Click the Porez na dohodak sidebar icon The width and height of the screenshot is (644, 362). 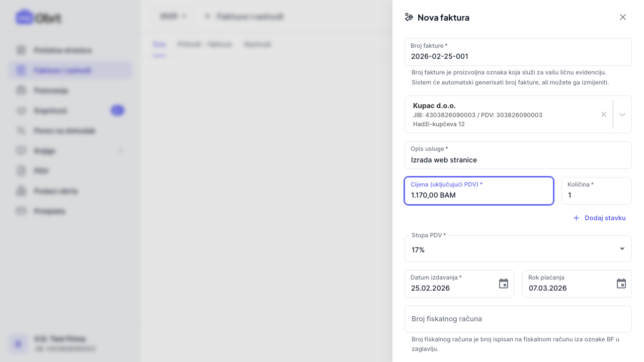pos(21,131)
